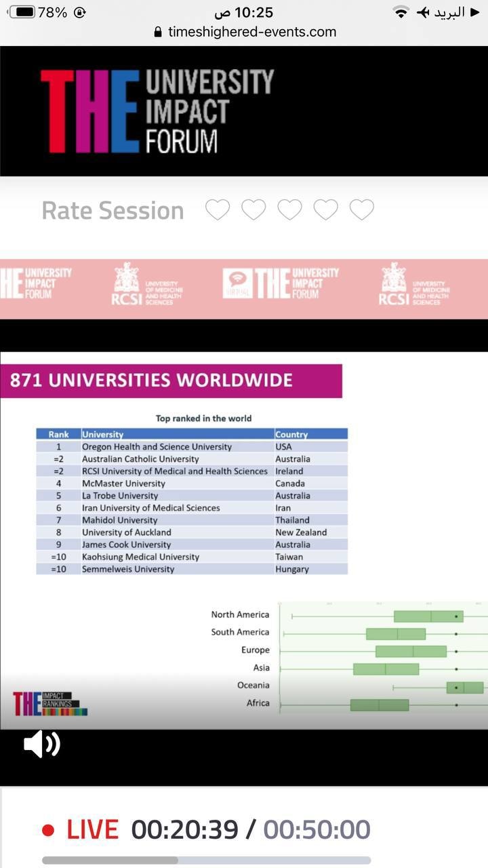Return to Mail app via back arrow
Image resolution: width=488 pixels, height=868 pixels.
coord(474,12)
